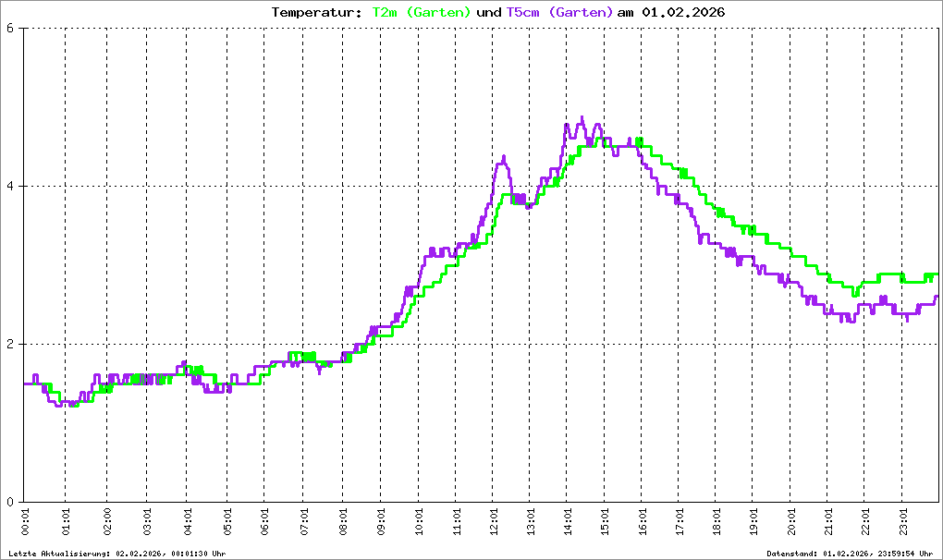
Task: Click the green 'T2m (Garten)' legend label
Action: 422,12
